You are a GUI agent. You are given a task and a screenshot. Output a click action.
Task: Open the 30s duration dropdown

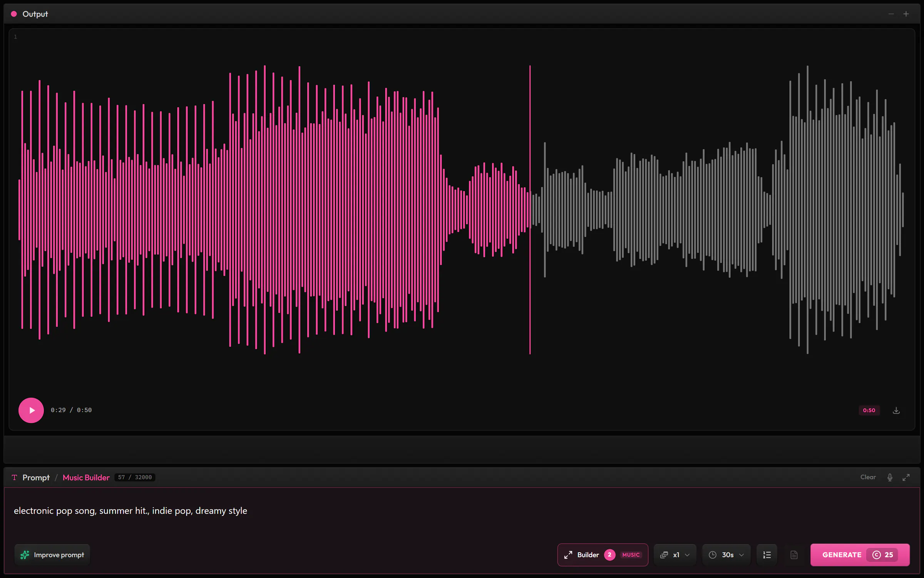point(726,554)
